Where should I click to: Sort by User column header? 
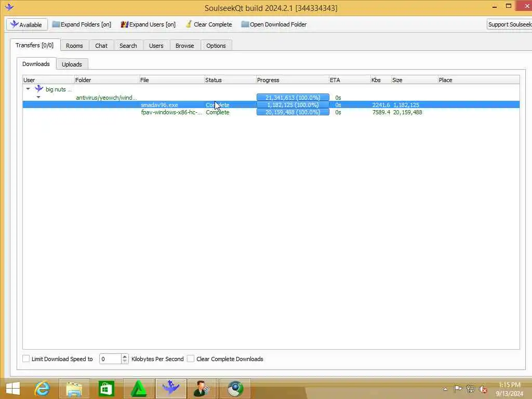click(x=48, y=80)
